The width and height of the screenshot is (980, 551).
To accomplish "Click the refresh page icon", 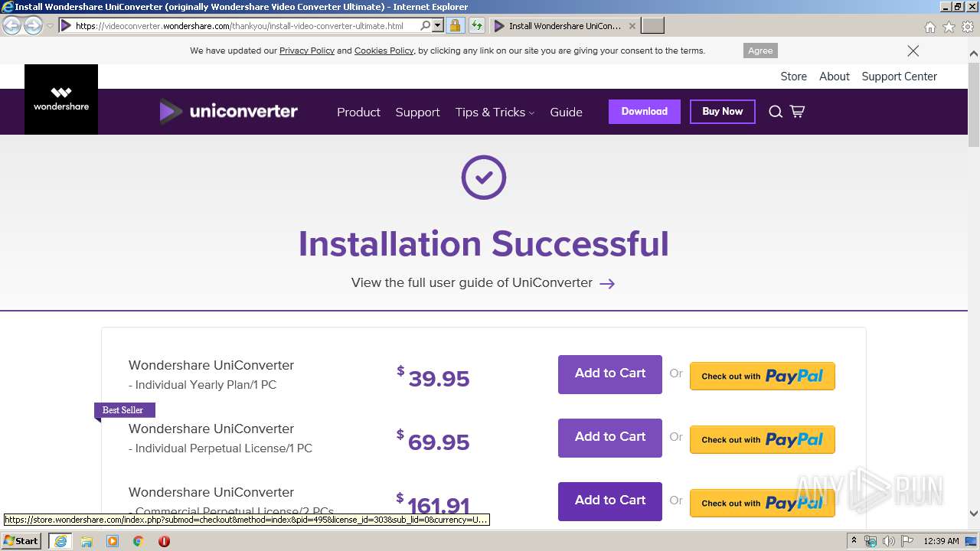I will [477, 26].
